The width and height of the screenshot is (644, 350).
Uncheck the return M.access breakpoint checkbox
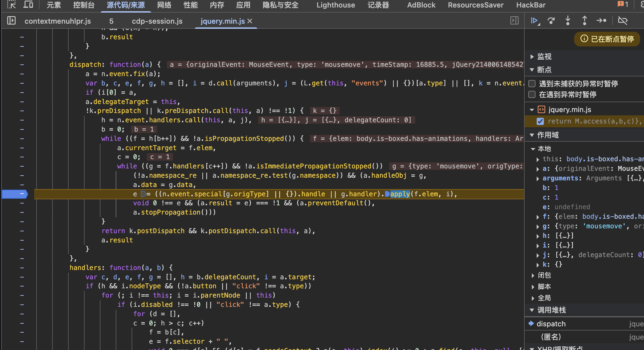540,121
